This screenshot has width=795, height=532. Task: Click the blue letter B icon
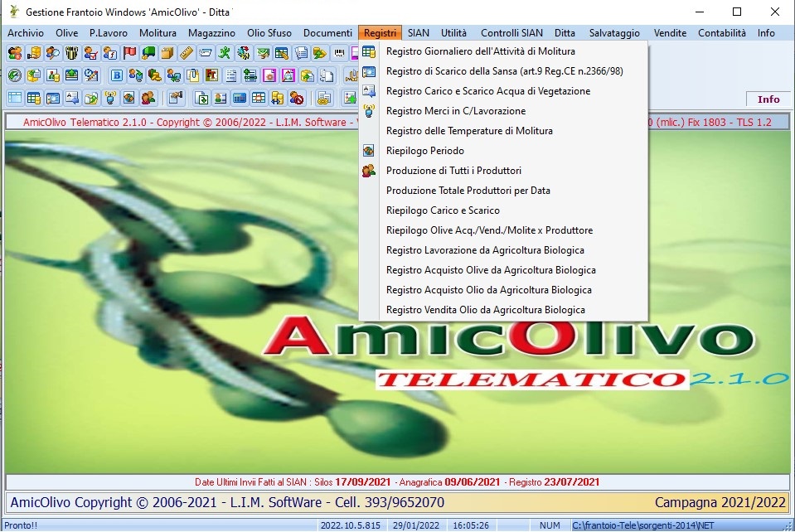[x=117, y=75]
